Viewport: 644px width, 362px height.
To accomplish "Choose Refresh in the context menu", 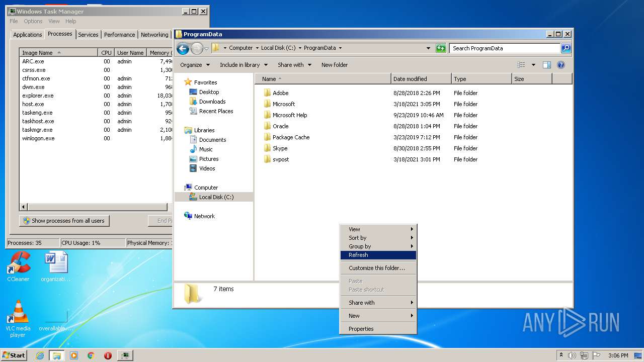I will [378, 255].
